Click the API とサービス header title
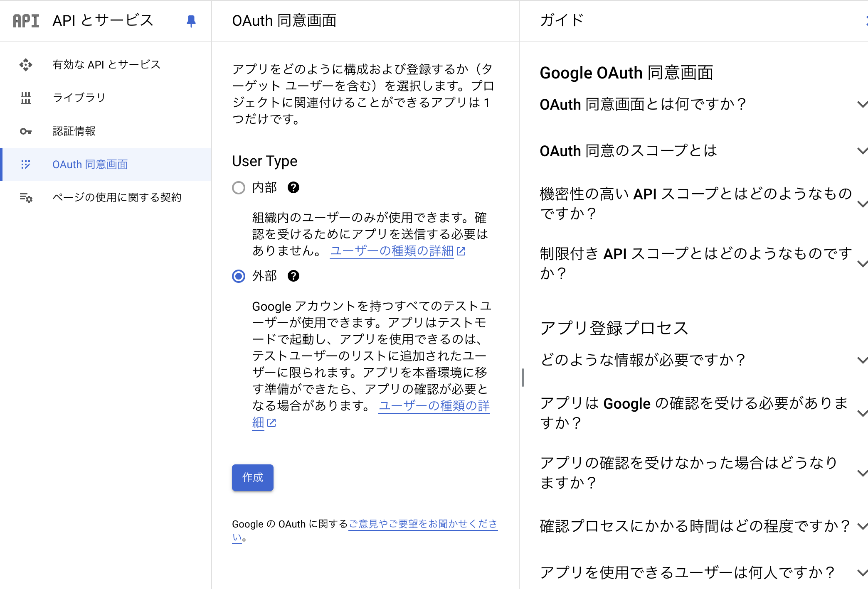 (x=103, y=20)
